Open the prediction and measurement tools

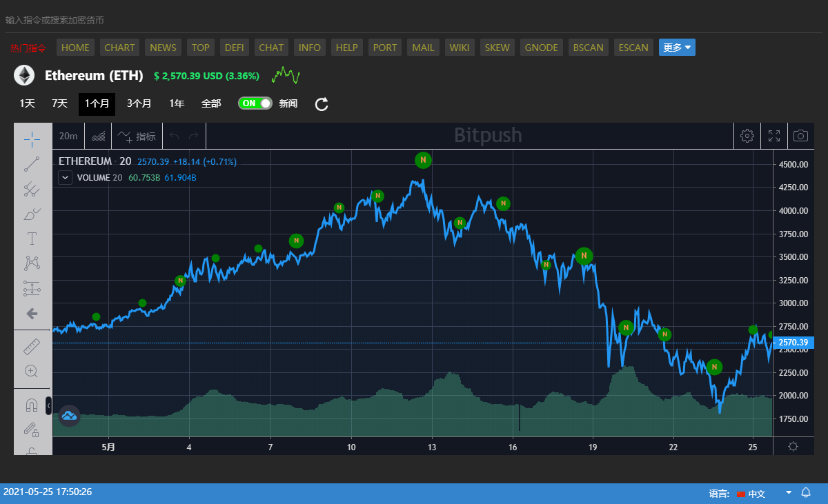click(32, 288)
